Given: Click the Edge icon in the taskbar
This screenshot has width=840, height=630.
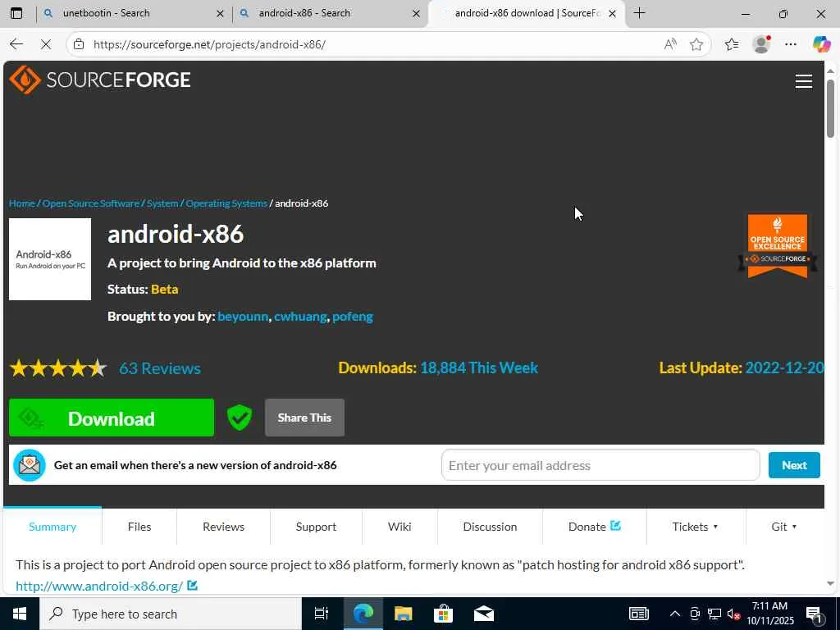Looking at the screenshot, I should (363, 614).
